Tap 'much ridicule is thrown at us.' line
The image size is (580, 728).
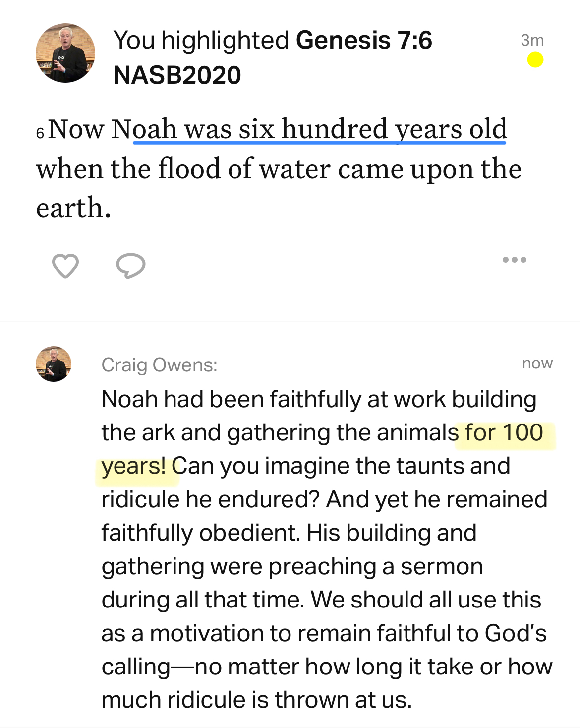[256, 700]
